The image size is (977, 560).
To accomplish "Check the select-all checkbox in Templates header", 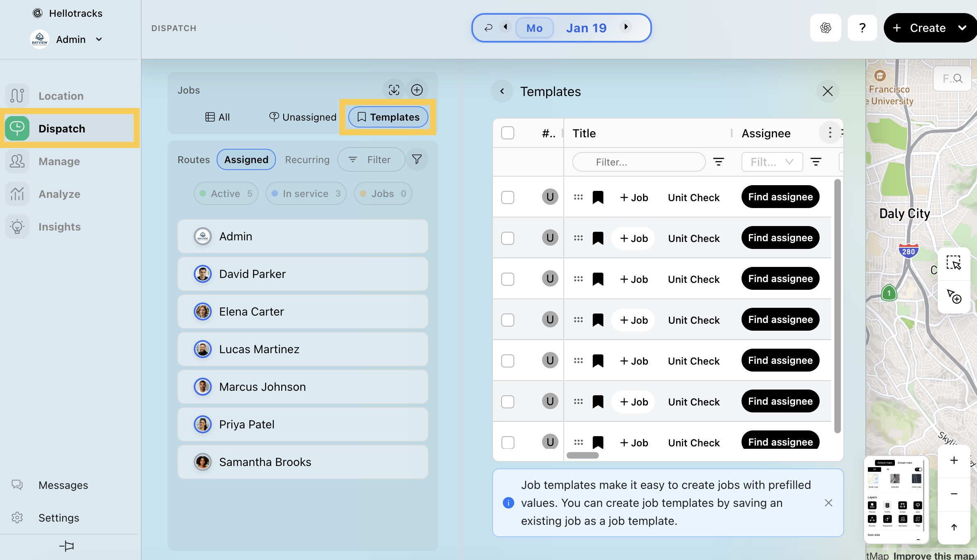I will click(507, 133).
